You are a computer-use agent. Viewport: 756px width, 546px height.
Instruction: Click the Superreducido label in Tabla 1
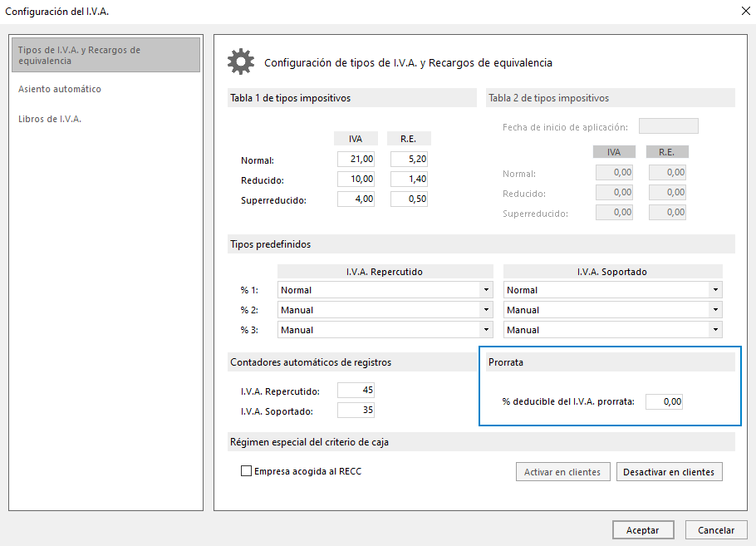click(x=273, y=200)
